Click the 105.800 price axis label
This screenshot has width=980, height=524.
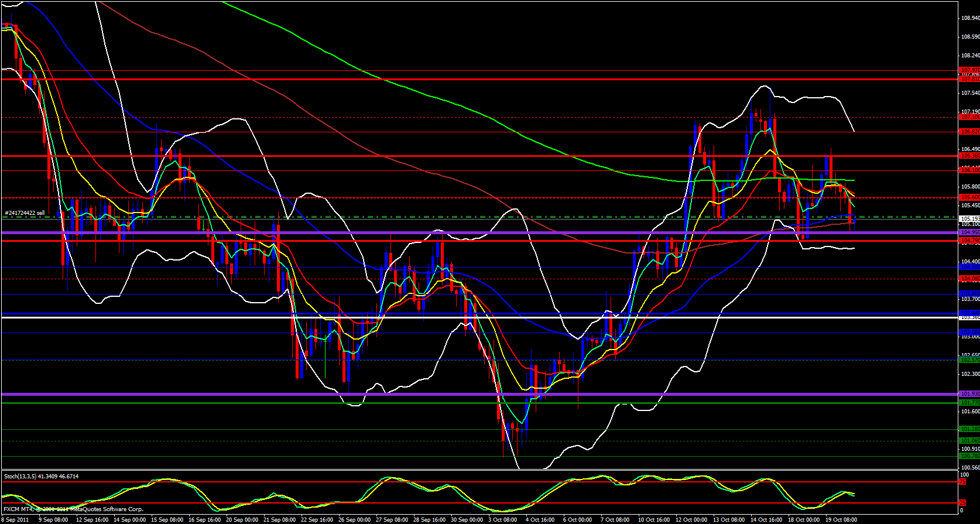(970, 187)
